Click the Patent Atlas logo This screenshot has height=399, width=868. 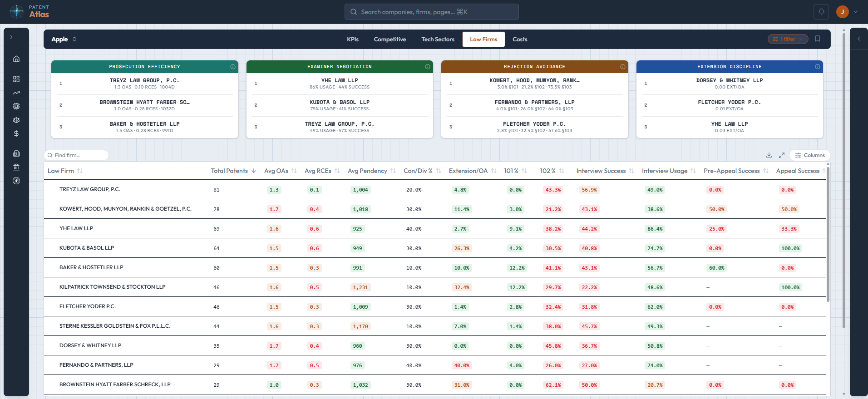tap(30, 12)
